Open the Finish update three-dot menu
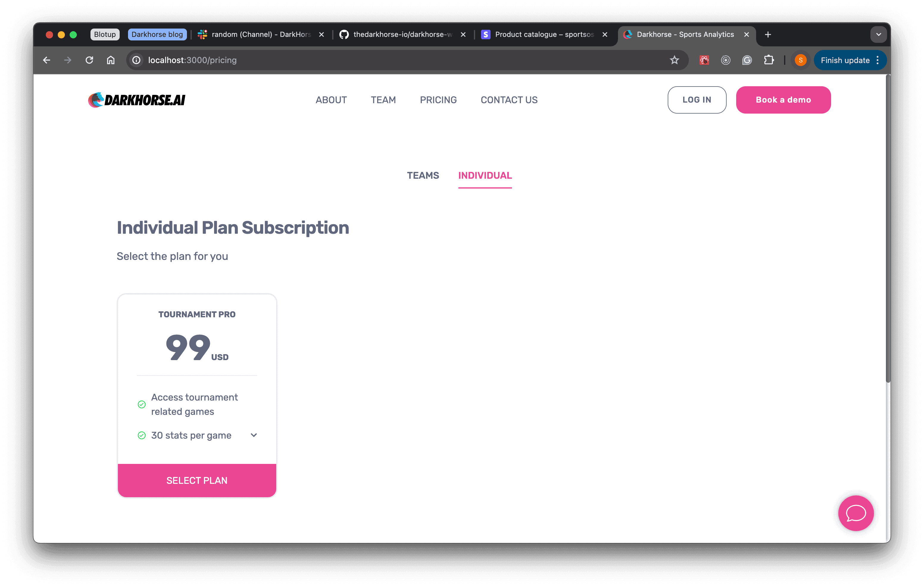The image size is (924, 587). coord(878,60)
